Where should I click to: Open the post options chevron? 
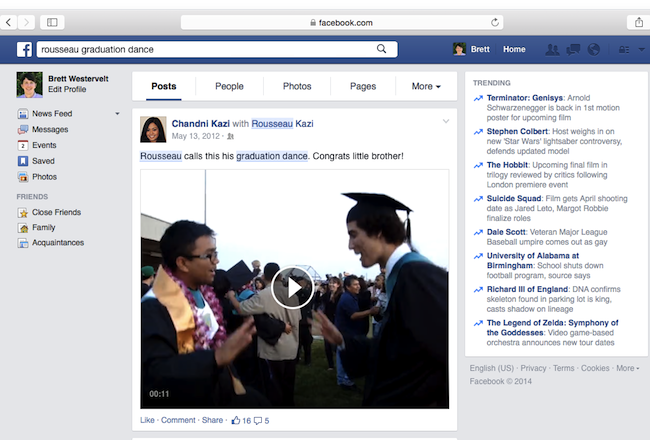click(446, 121)
